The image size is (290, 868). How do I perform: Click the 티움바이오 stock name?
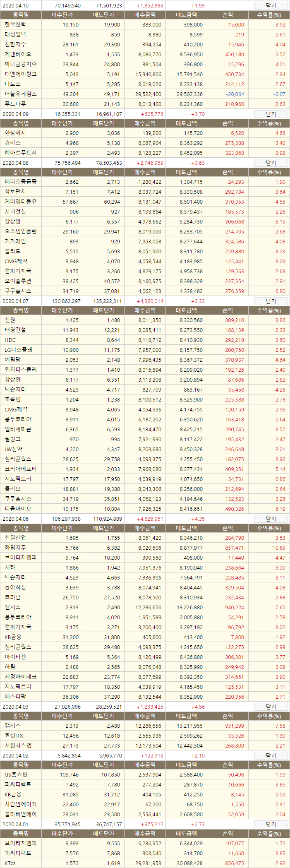tap(18, 509)
